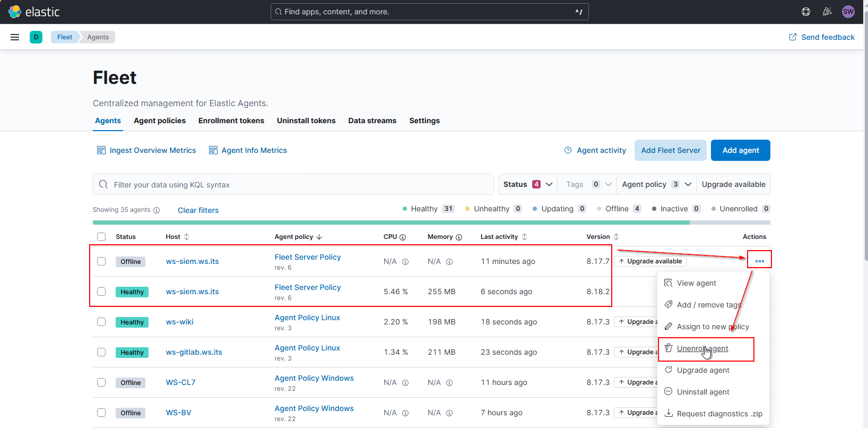The image size is (868, 428).
Task: Show CPU N/A info icon for WS-CL7
Action: click(405, 383)
